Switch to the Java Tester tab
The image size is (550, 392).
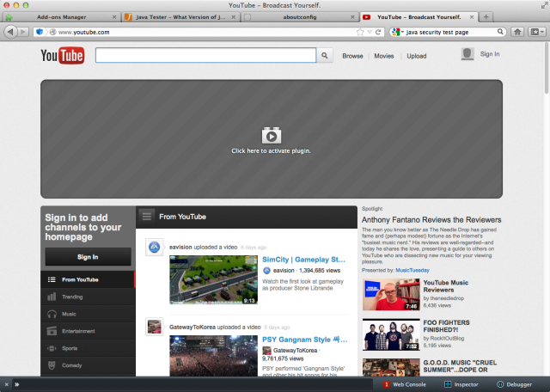180,17
